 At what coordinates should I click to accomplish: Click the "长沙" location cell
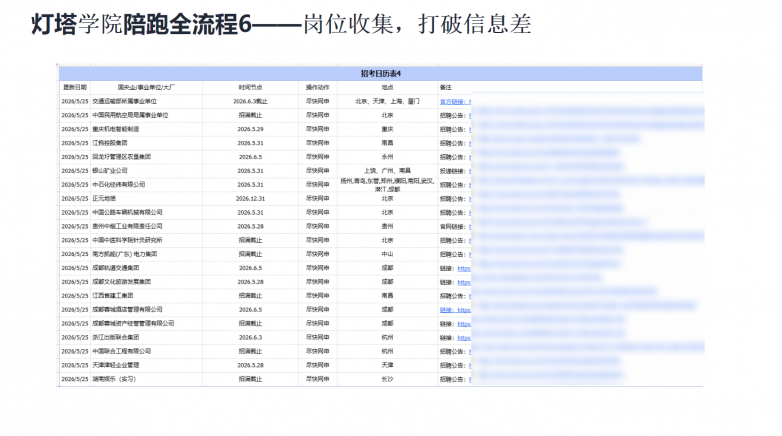click(x=388, y=379)
